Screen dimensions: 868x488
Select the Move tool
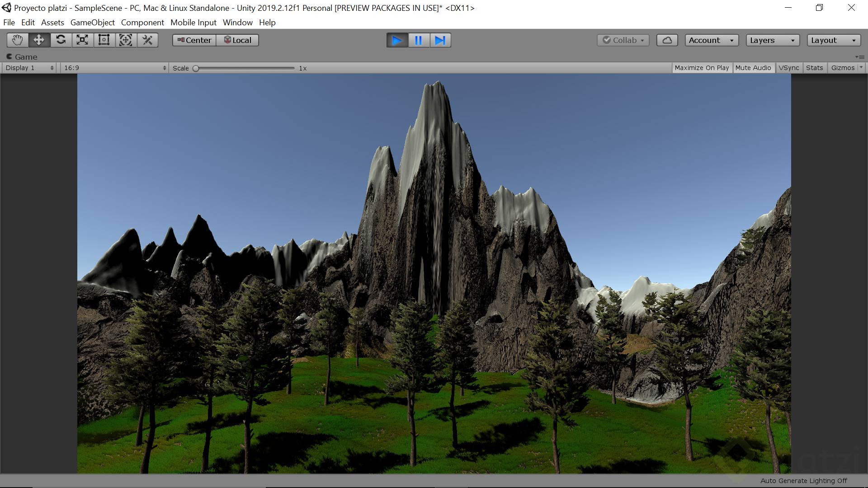tap(39, 40)
